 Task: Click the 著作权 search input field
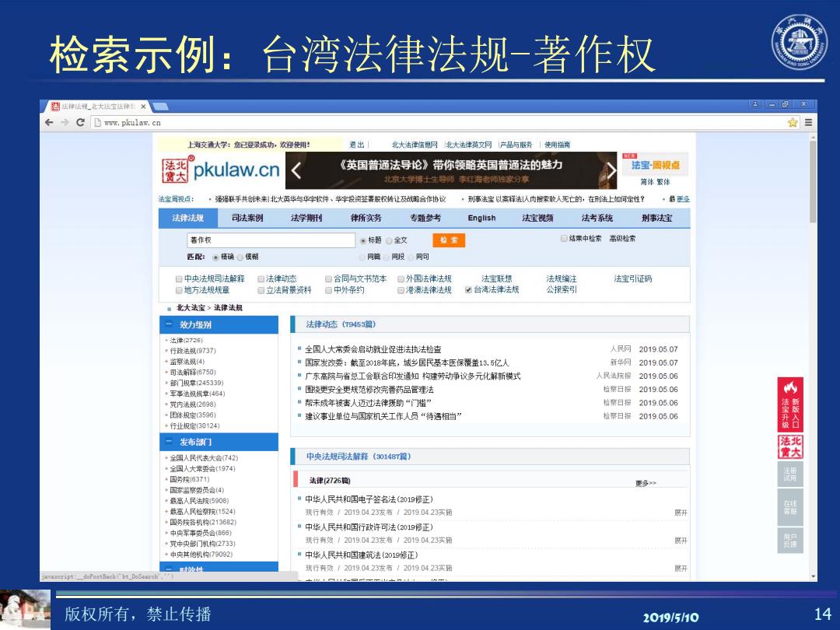(271, 240)
